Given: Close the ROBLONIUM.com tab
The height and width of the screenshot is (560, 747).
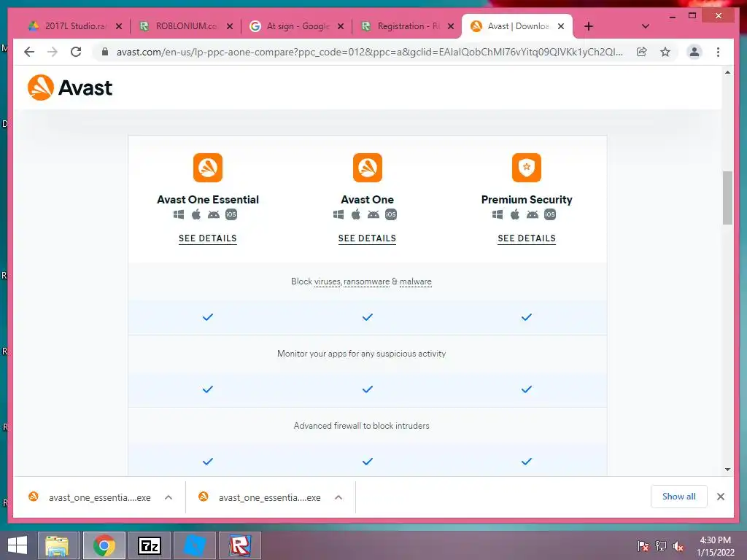Looking at the screenshot, I should (230, 26).
